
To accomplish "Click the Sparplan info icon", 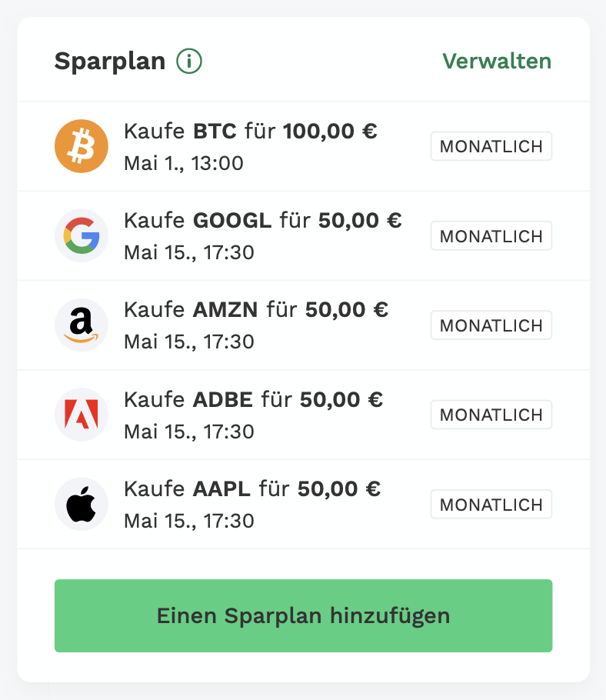I will 189,61.
